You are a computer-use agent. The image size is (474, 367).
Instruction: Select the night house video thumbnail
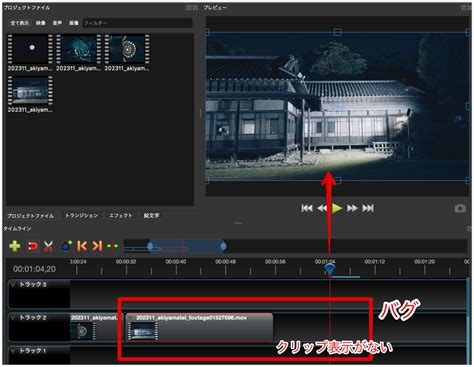[30, 91]
